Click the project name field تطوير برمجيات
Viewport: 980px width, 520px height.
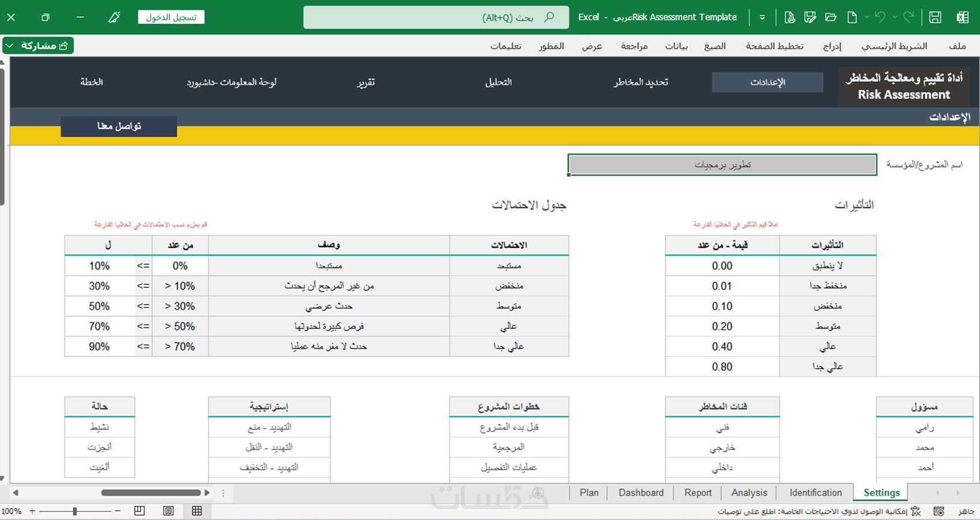722,165
